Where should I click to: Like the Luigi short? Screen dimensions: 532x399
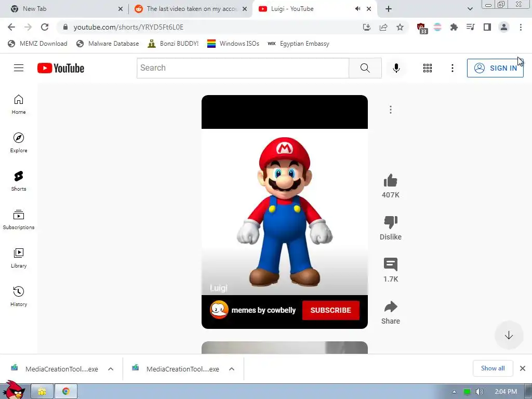pyautogui.click(x=391, y=180)
